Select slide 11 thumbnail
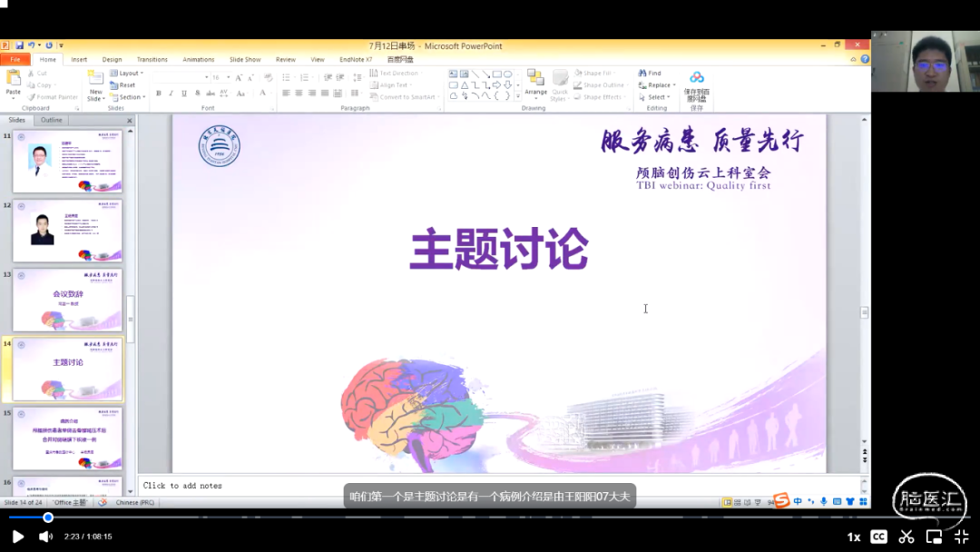Image resolution: width=980 pixels, height=552 pixels. click(67, 161)
